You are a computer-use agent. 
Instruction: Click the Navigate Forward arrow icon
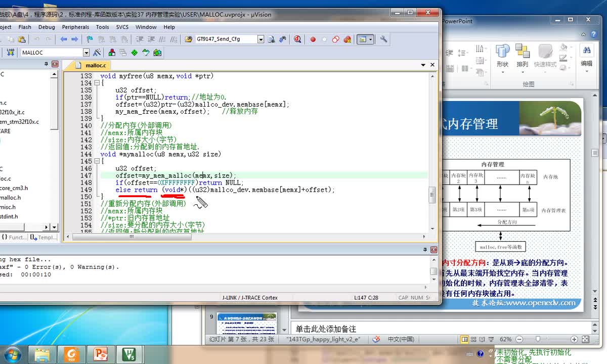click(74, 39)
